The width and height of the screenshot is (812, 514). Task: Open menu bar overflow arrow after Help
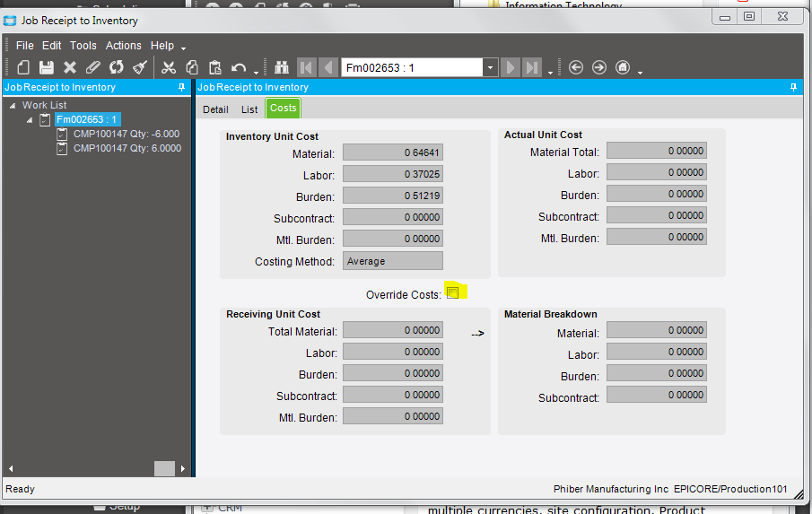pos(183,48)
